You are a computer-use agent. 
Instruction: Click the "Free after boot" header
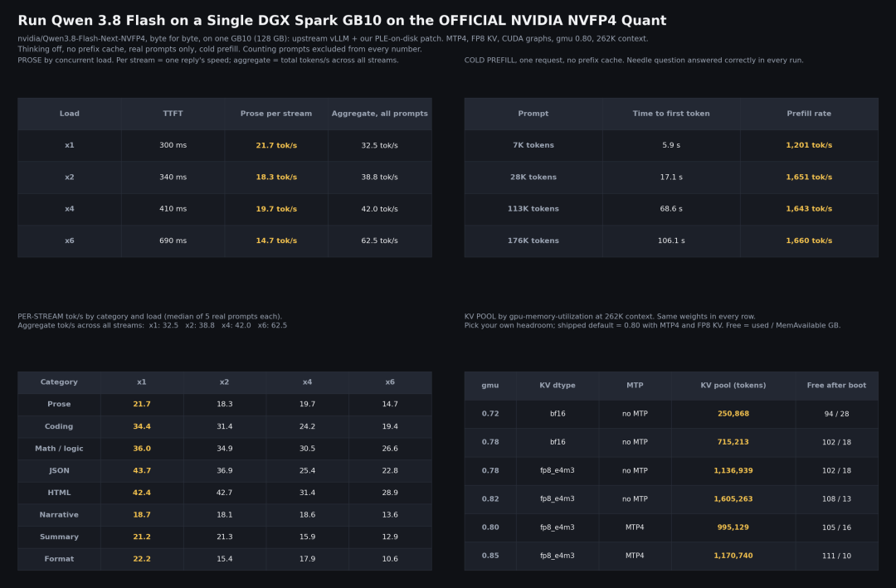coord(836,386)
